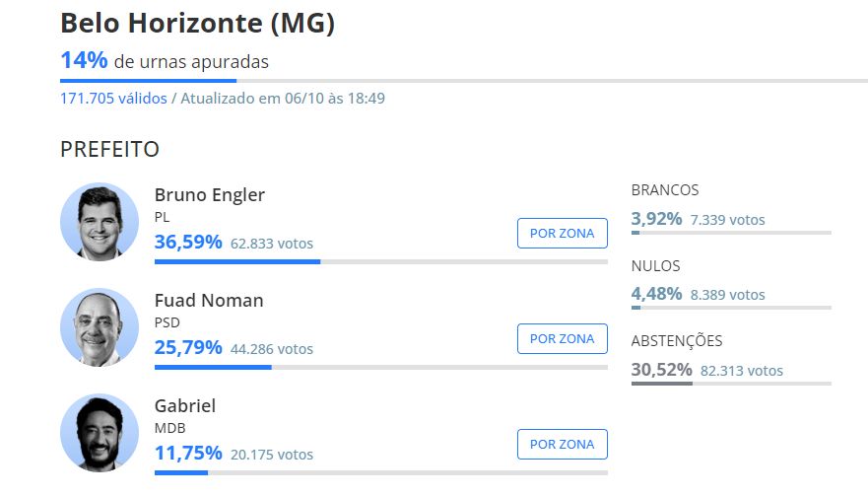Open POR ZONA for Gabriel

click(x=562, y=445)
